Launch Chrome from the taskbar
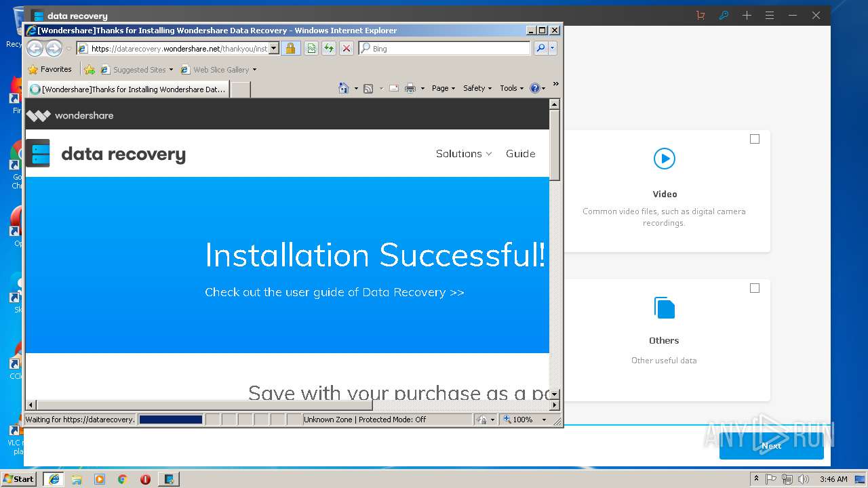The height and width of the screenshot is (488, 868). 122,479
